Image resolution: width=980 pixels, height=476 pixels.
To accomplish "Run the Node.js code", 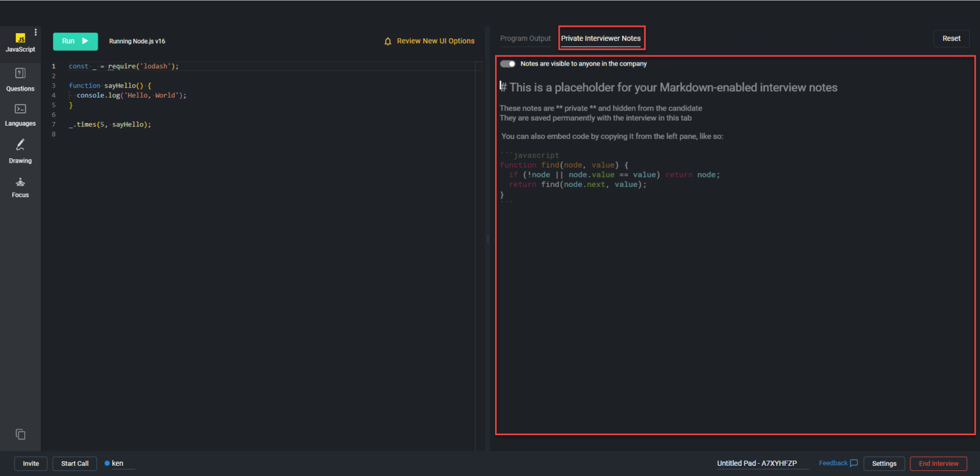I will pyautogui.click(x=75, y=41).
